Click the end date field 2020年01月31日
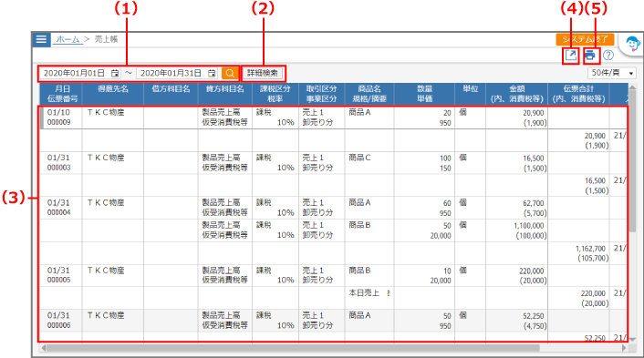The width and height of the screenshot is (644, 358). pyautogui.click(x=171, y=73)
